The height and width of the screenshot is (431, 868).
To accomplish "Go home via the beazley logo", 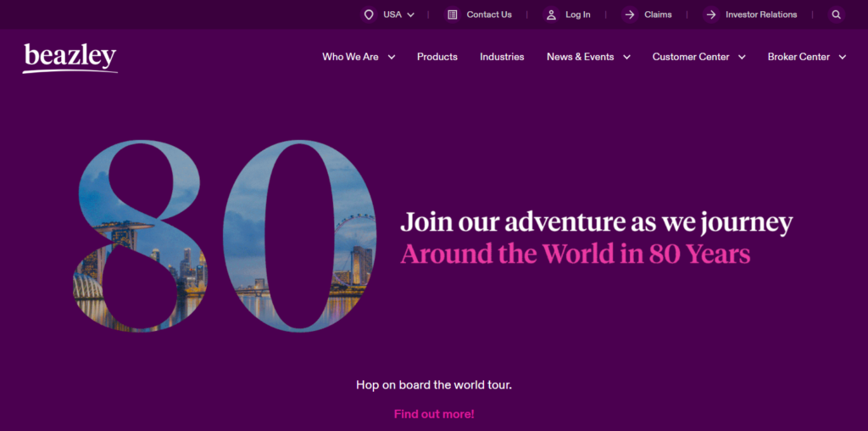I will click(70, 58).
